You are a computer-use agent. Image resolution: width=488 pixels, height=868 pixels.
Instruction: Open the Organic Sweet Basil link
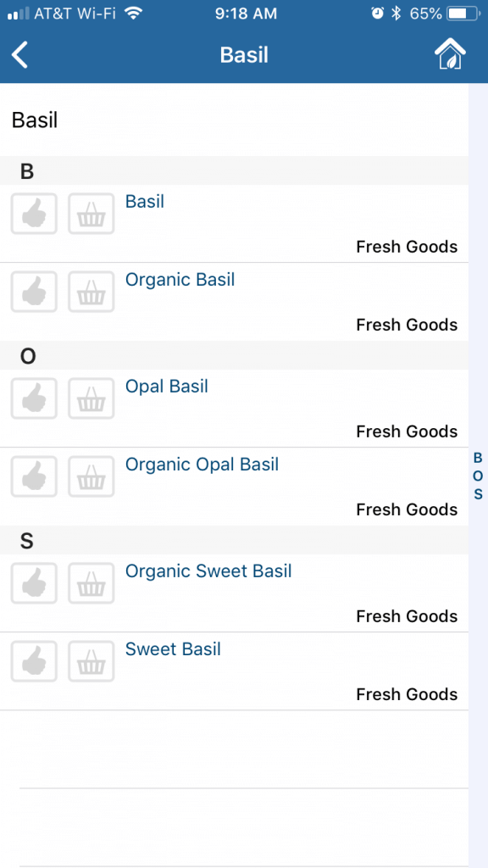point(208,571)
